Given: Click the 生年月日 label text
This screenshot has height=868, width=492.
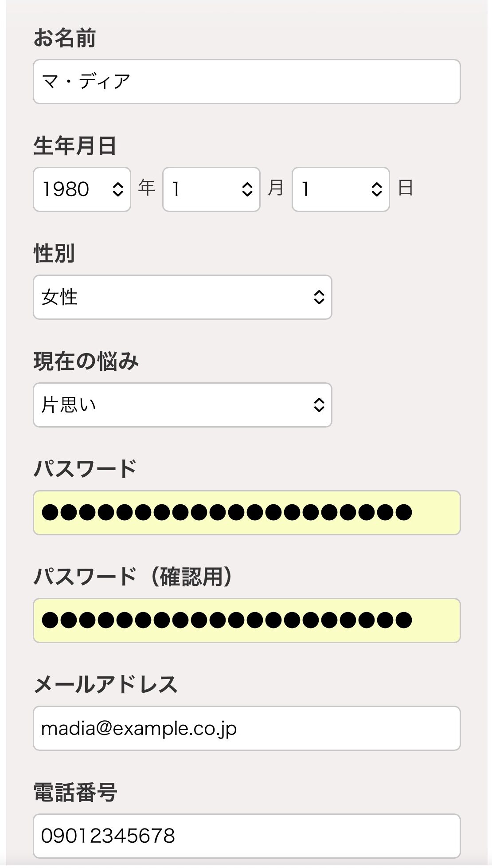Looking at the screenshot, I should [75, 146].
